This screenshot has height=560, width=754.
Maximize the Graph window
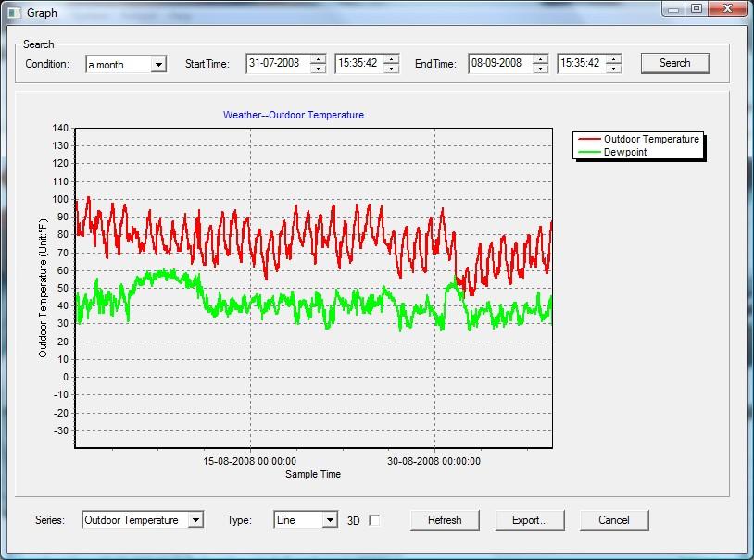coord(696,9)
